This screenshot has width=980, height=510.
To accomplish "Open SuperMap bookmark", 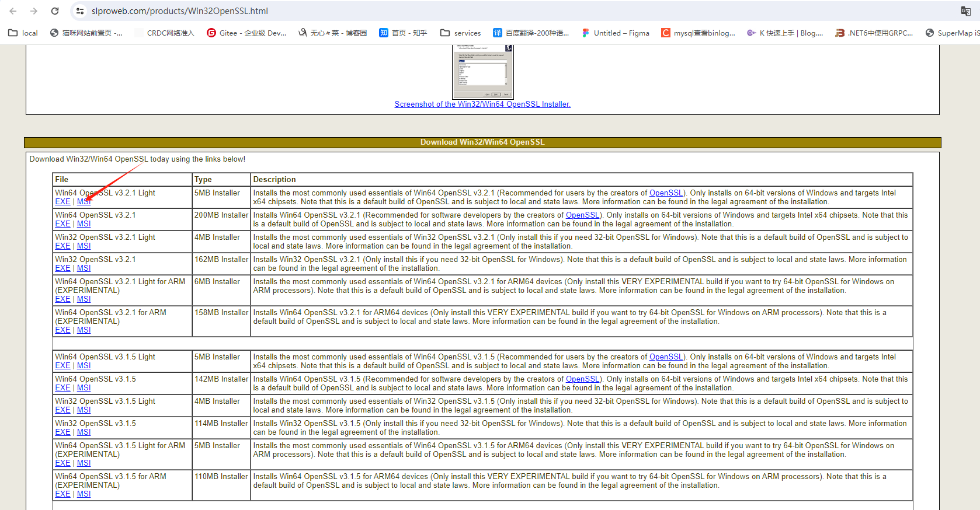I will [952, 33].
